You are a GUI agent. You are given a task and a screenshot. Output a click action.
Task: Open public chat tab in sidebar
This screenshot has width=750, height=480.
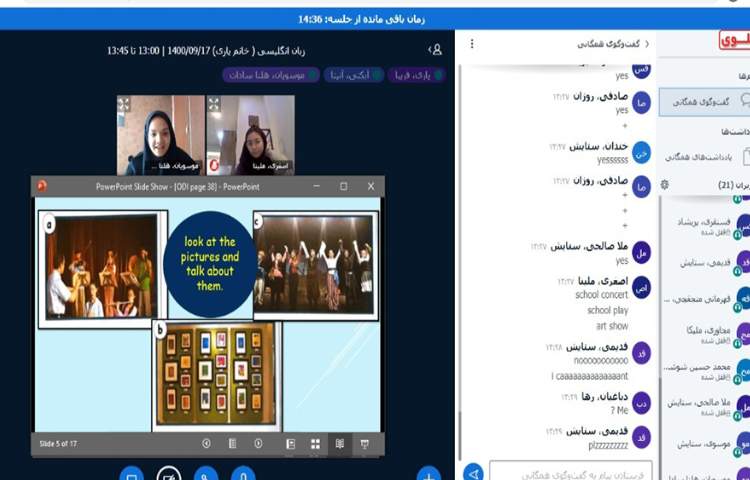[x=705, y=101]
